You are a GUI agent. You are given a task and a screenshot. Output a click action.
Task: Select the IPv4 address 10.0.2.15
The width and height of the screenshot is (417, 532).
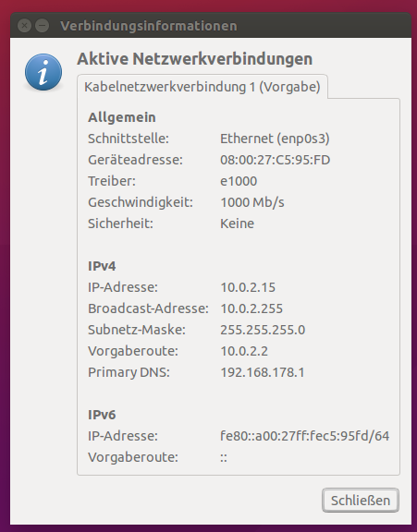pyautogui.click(x=248, y=287)
